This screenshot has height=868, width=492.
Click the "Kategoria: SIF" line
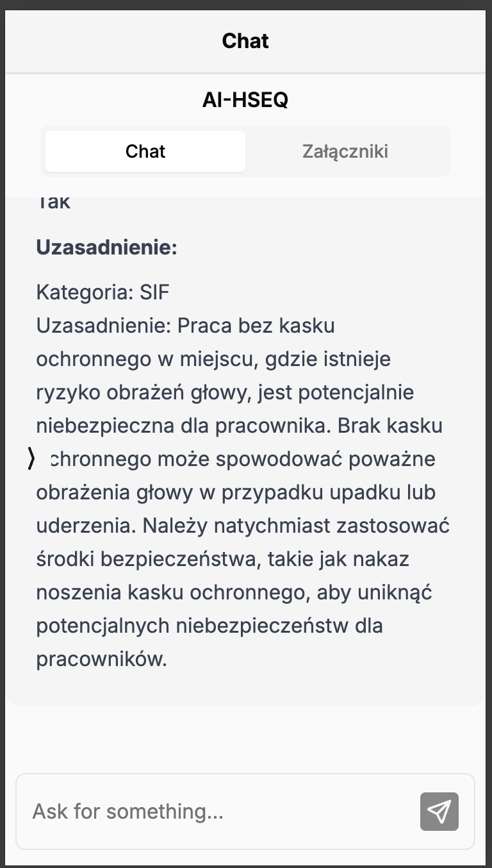click(103, 292)
